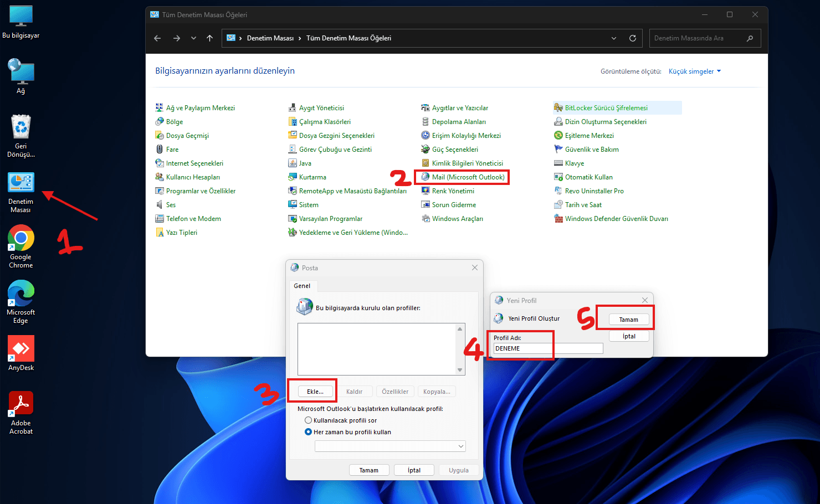Select the Denetim Masası desktop shortcut
The width and height of the screenshot is (820, 504).
pos(21,192)
